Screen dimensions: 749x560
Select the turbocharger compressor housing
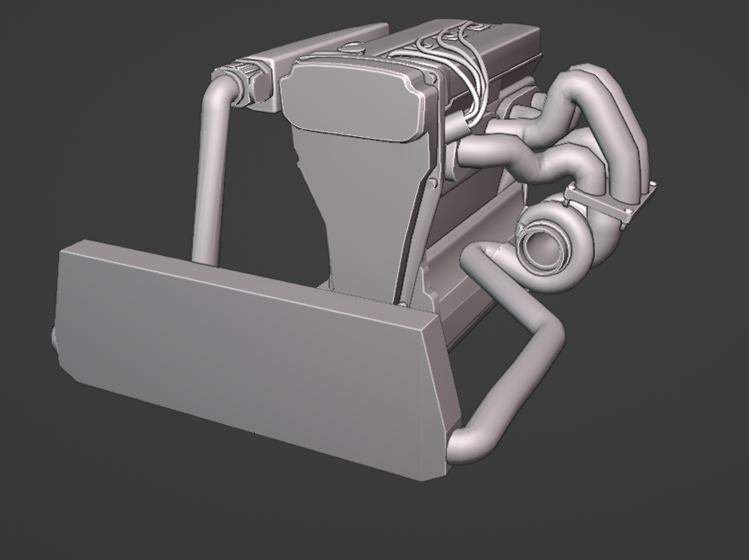pos(553,249)
